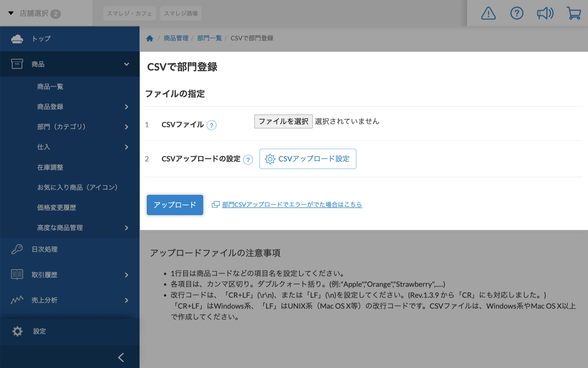Open CSVアップロード設定 button

tap(308, 159)
